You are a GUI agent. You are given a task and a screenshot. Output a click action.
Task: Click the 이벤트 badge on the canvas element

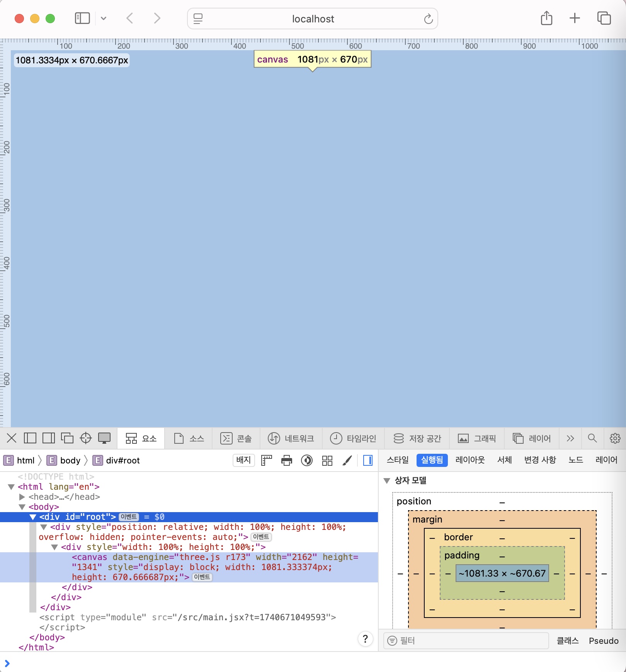(202, 577)
